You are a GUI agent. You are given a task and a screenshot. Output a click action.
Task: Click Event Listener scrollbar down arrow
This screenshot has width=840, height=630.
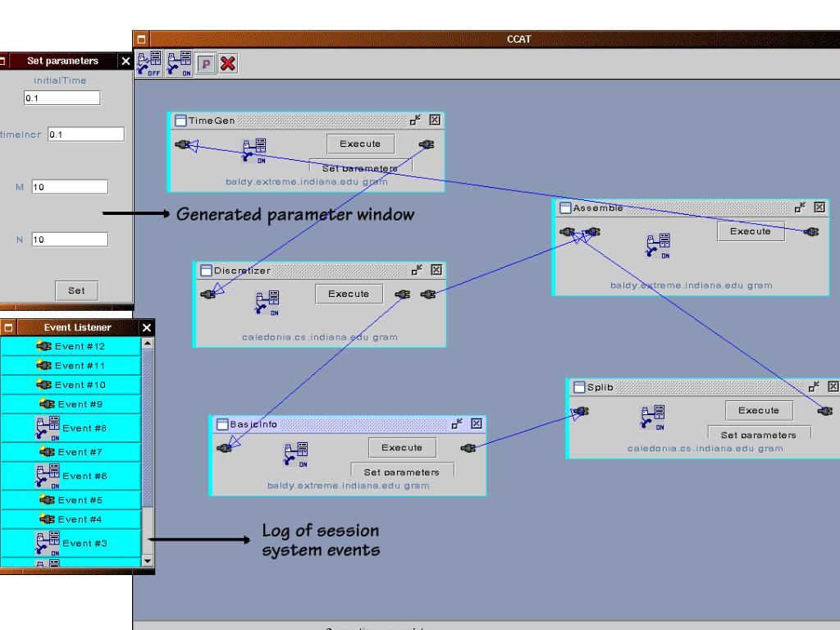[x=148, y=561]
